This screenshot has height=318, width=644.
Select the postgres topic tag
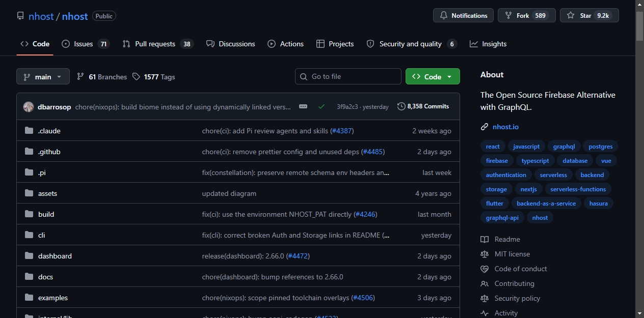coord(600,147)
